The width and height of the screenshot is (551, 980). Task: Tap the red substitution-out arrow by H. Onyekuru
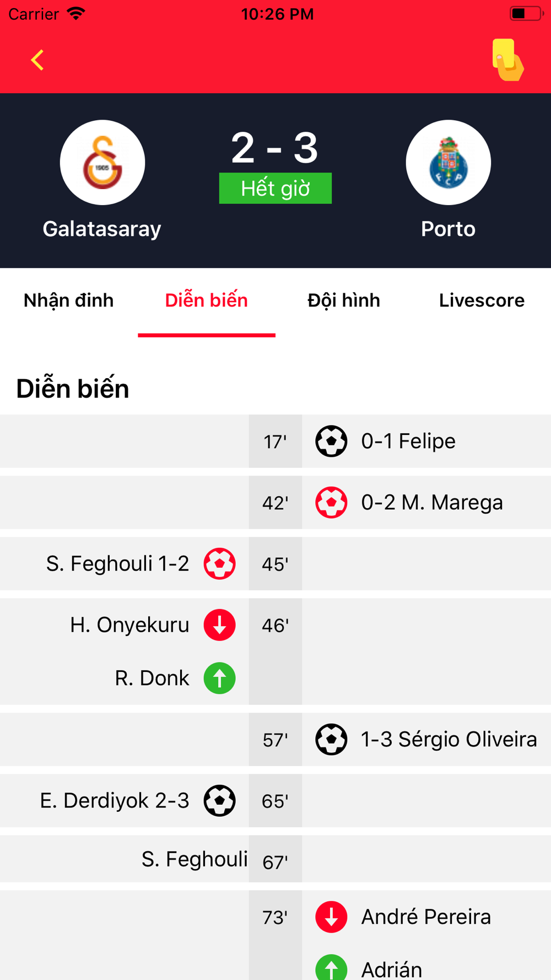point(220,625)
